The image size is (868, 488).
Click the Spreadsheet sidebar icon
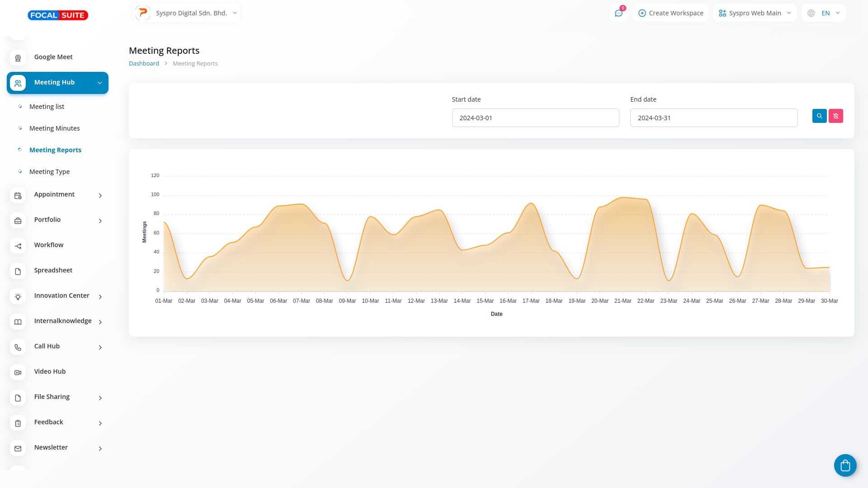click(18, 271)
